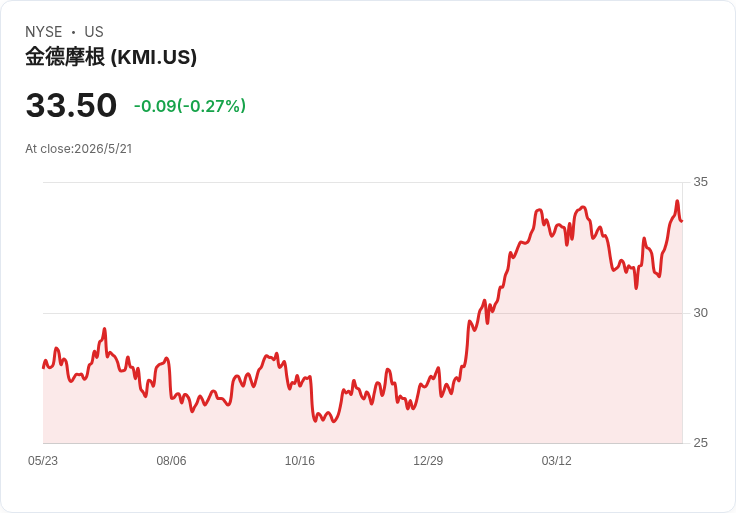Click the chart's lowest dip after 10/16
The width and height of the screenshot is (736, 513).
pos(334,421)
